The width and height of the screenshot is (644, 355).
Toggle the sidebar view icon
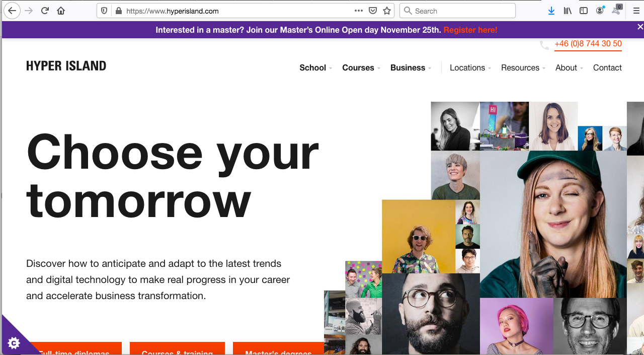(584, 11)
